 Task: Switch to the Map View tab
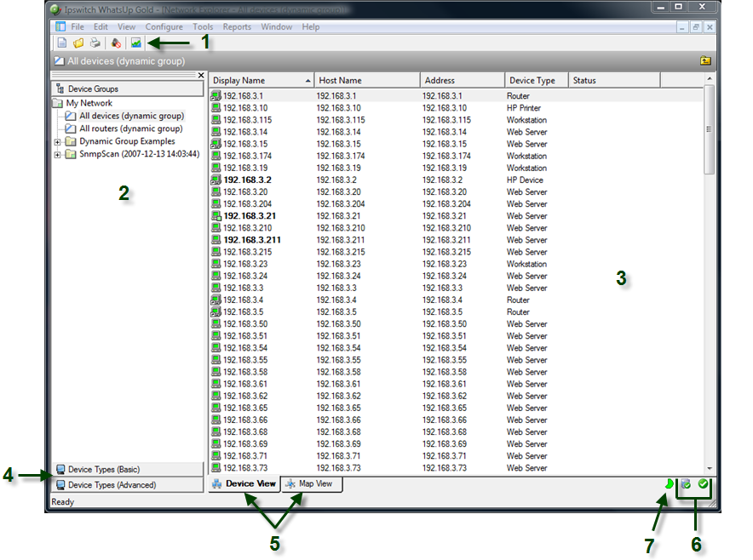pos(312,484)
